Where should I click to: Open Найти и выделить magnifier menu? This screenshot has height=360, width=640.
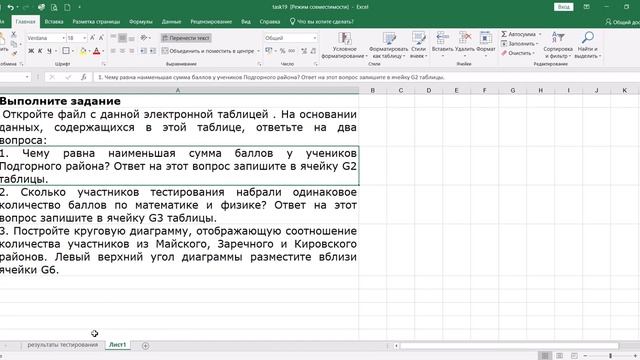588,45
